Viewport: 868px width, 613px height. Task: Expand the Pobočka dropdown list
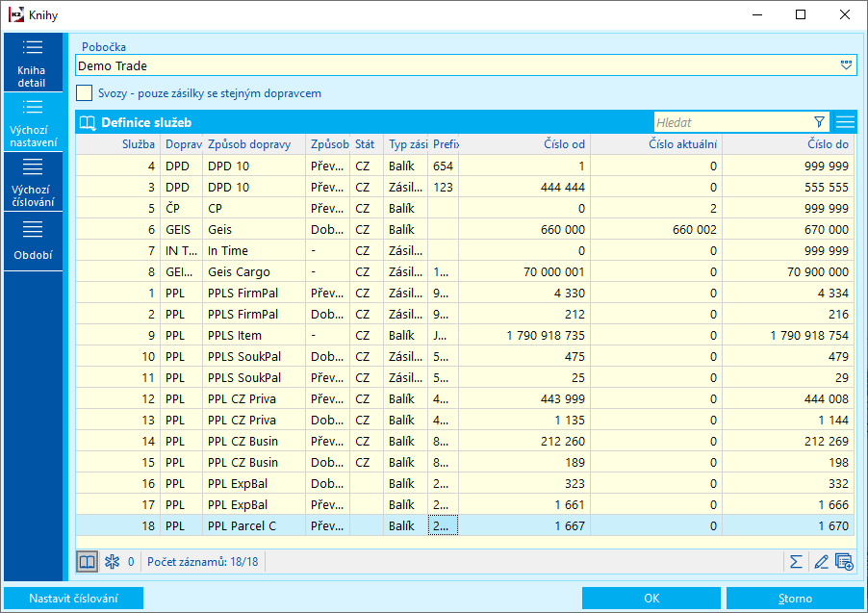[x=846, y=65]
